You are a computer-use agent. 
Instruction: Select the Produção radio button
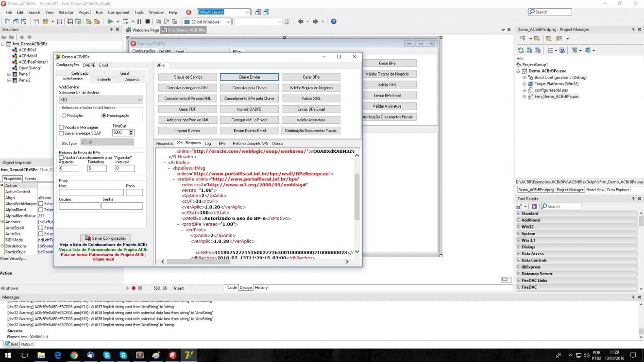click(x=64, y=115)
